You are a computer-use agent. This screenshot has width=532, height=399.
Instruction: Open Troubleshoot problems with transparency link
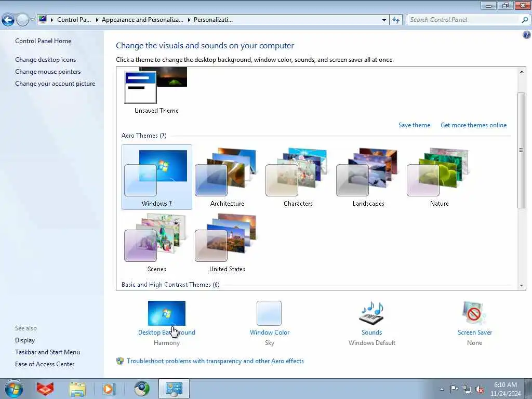tap(215, 361)
